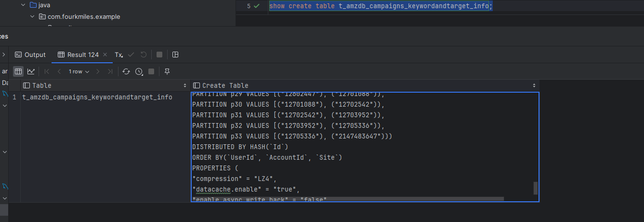This screenshot has width=644, height=222.
Task: Open the Output tab
Action: pyautogui.click(x=30, y=55)
